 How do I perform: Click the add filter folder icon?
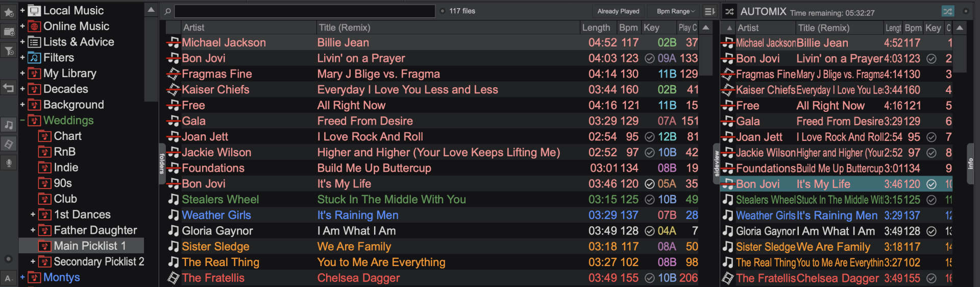click(9, 51)
